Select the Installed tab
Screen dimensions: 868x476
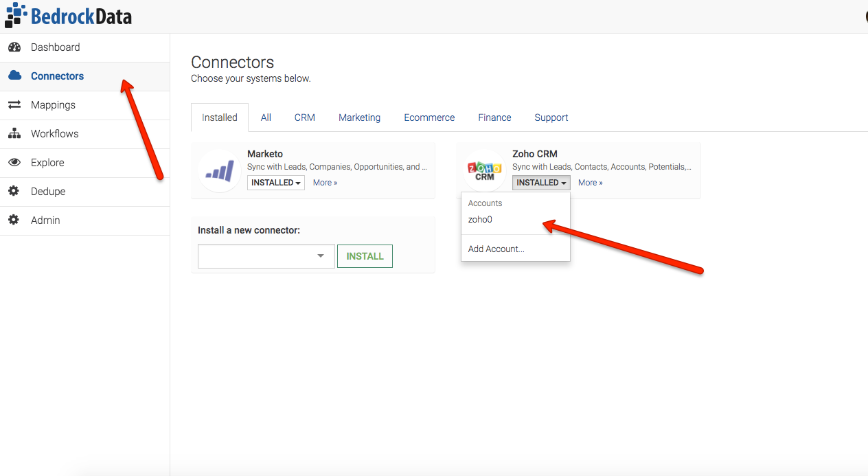220,117
